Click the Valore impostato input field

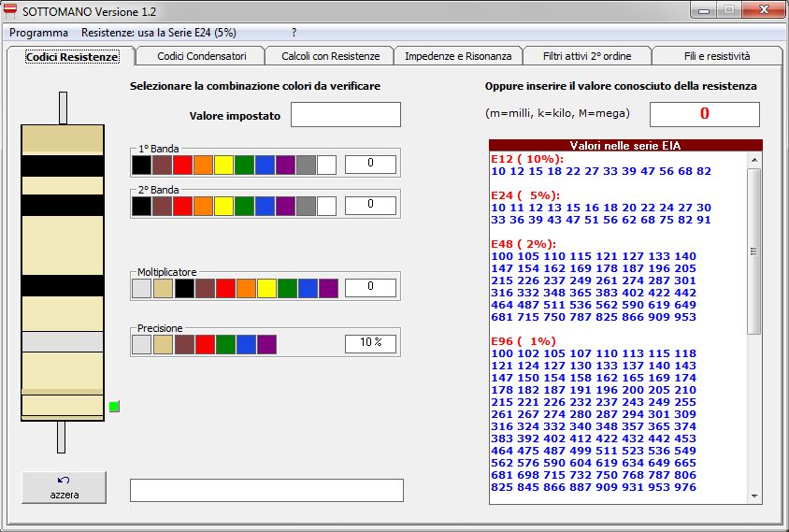tap(345, 115)
